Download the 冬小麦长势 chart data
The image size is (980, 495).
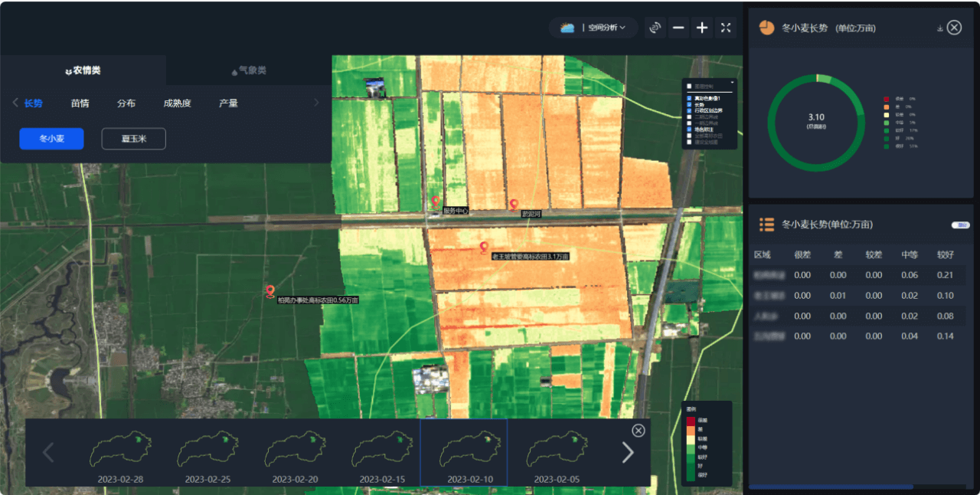(x=939, y=28)
